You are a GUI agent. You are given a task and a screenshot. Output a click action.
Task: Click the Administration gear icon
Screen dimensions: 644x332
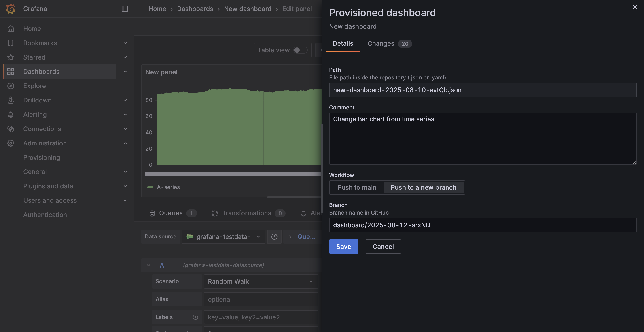[x=11, y=143]
